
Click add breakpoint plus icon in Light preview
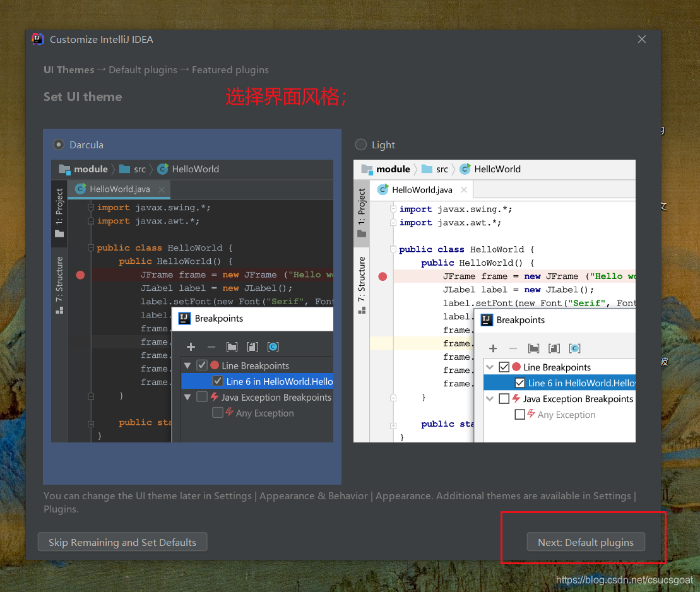tap(493, 348)
